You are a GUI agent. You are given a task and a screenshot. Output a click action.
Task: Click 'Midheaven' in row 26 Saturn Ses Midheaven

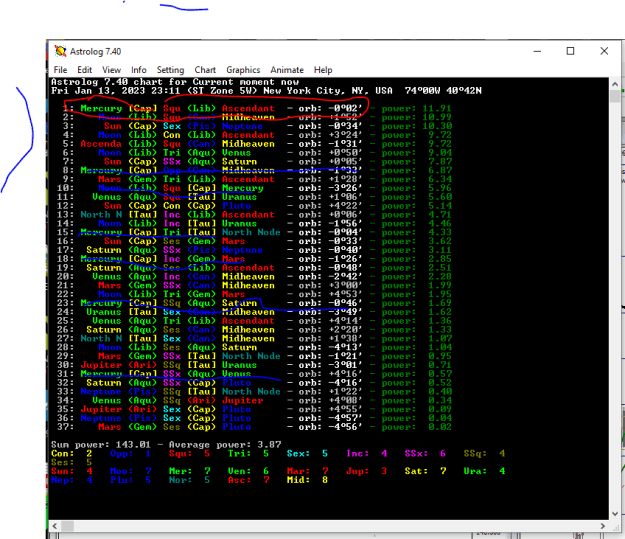click(x=248, y=329)
